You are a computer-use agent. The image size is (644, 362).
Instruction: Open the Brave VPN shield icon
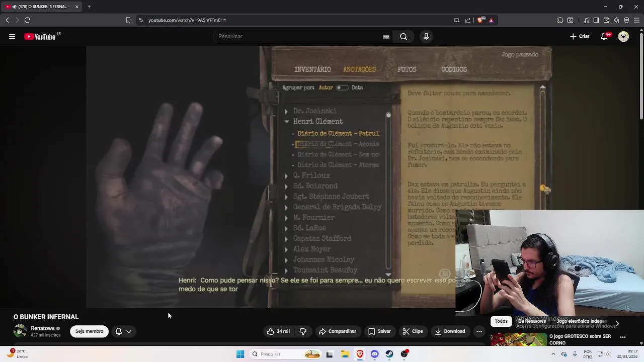[626, 20]
